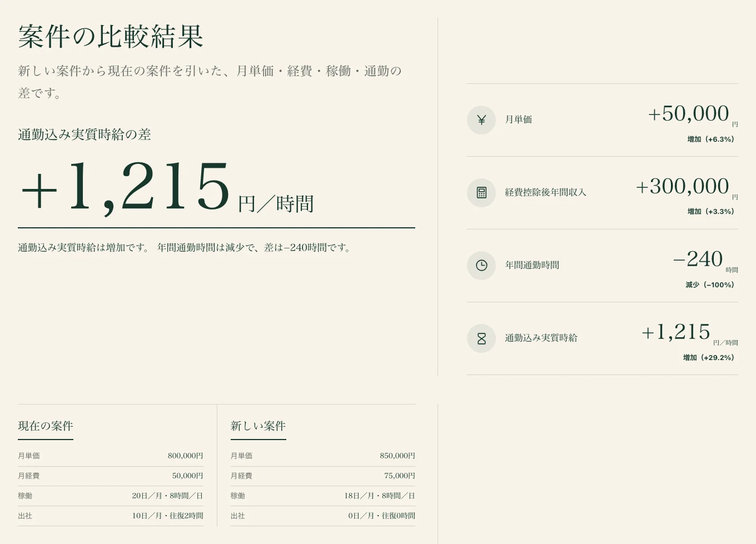
Task: Click the small +1,215 value in the metrics list
Action: (675, 332)
